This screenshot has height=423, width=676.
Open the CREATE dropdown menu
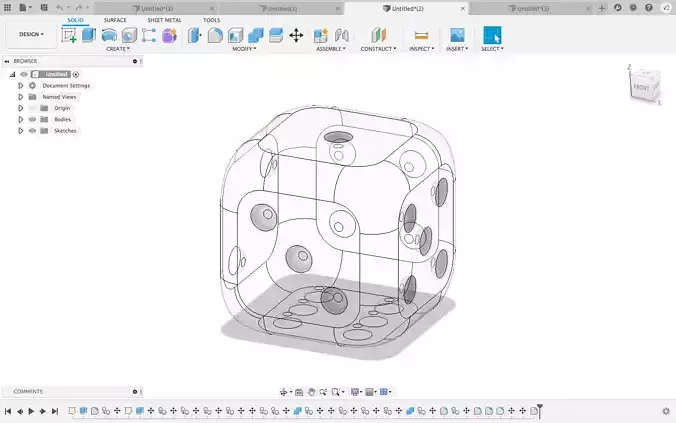[118, 49]
